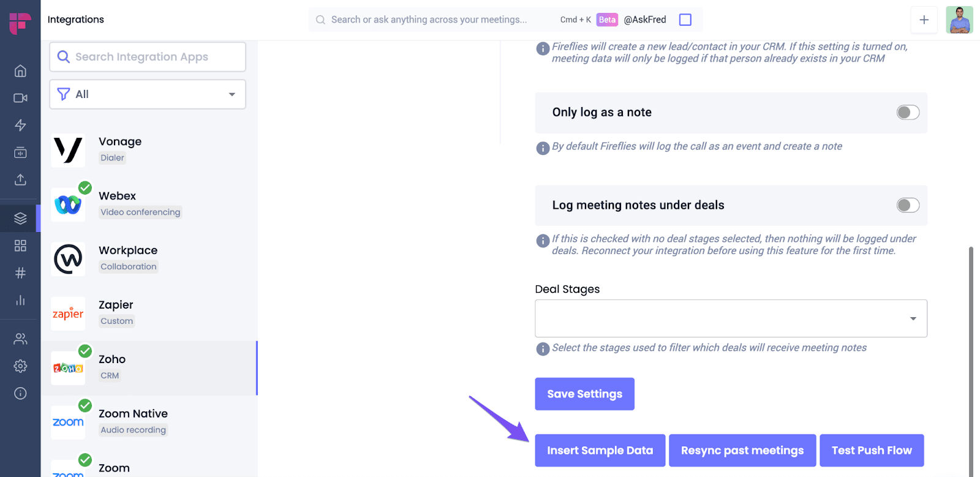Click the @AskFred label

pos(645,20)
